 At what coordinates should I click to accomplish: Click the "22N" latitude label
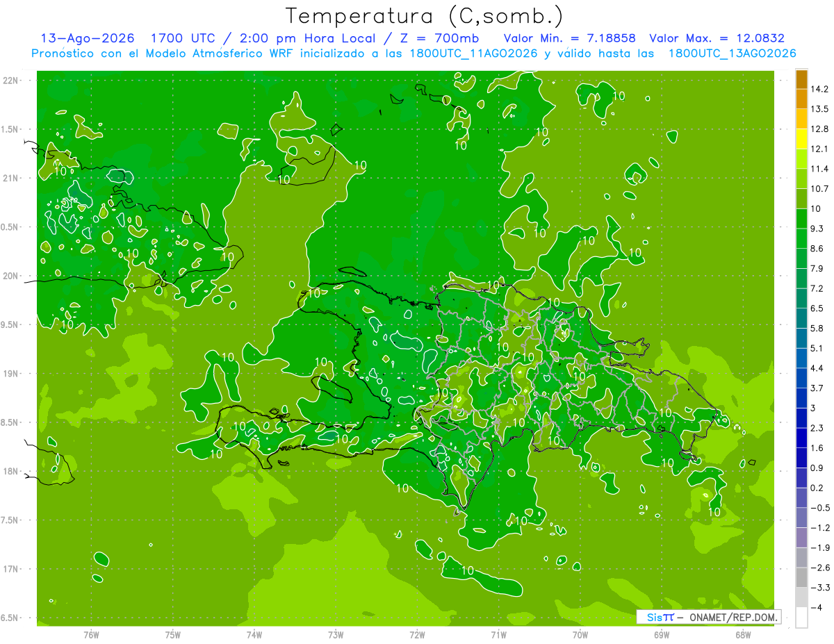click(x=12, y=81)
